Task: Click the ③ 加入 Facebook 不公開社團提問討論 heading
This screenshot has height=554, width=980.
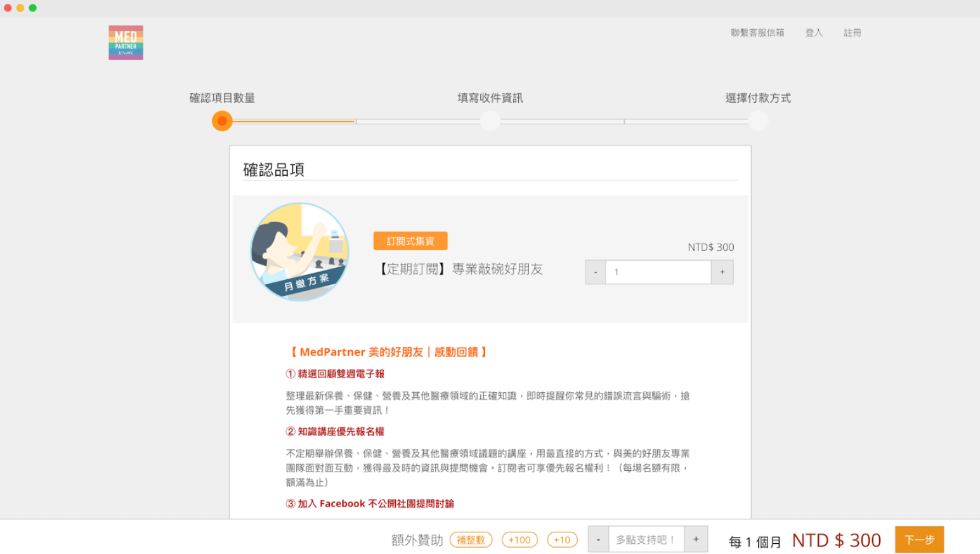Action: [370, 504]
